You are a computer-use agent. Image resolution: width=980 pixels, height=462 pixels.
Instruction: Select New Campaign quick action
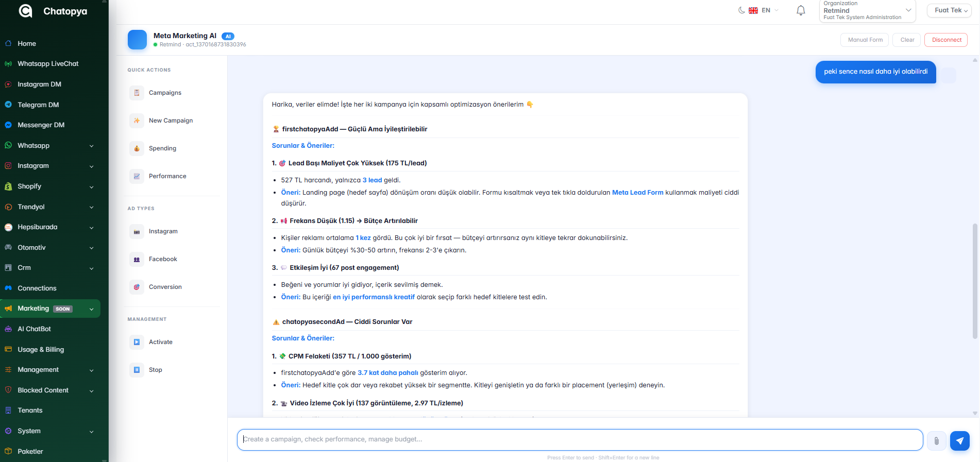[x=172, y=121]
